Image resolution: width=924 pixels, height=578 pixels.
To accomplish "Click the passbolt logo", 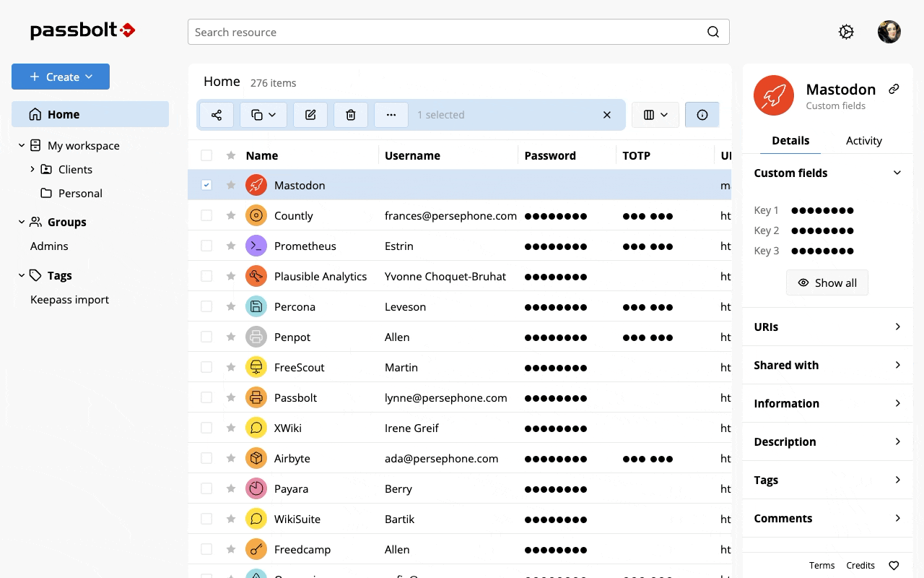I will tap(83, 30).
